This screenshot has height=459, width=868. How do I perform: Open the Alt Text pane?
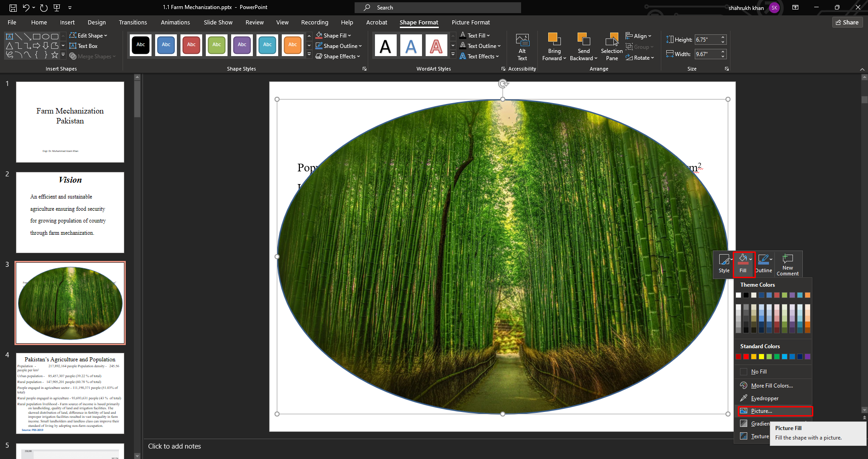pos(522,47)
